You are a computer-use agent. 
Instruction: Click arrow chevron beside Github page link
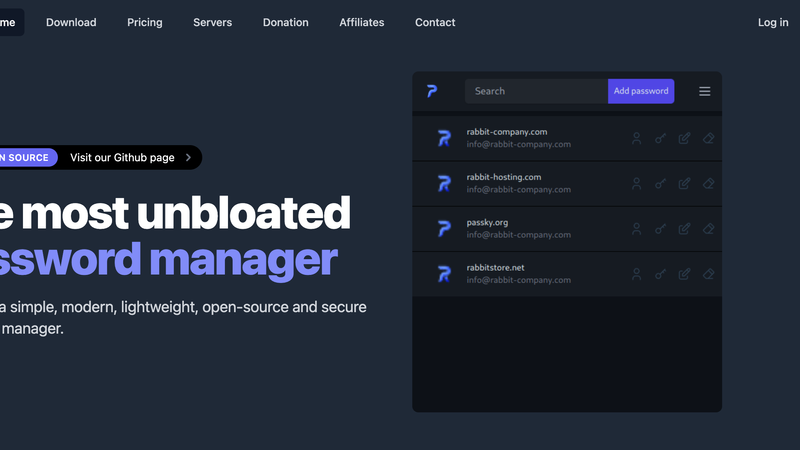188,158
